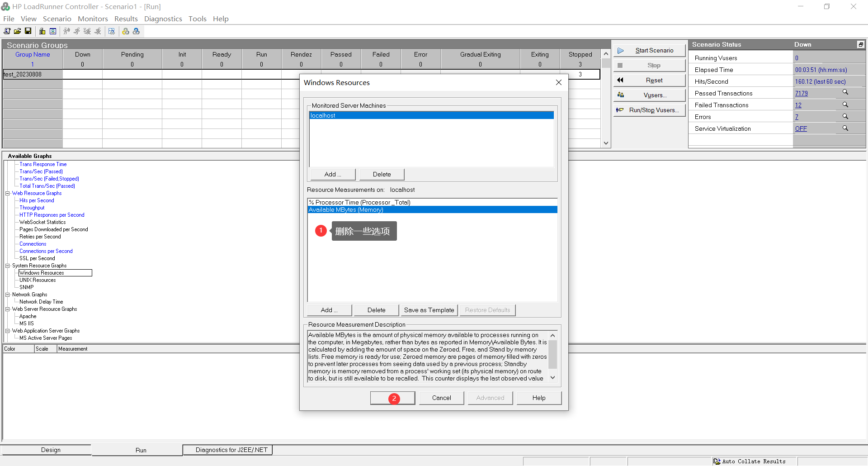Click Auto Collate Results status icon
Image resolution: width=868 pixels, height=466 pixels.
[x=717, y=461]
